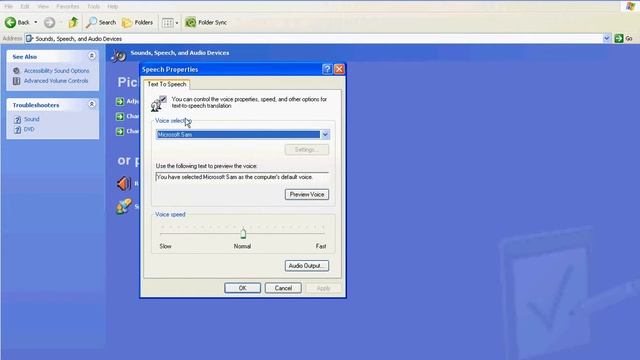This screenshot has height=360, width=640.
Task: Click the Forward arrow toolbar icon
Action: click(49, 22)
